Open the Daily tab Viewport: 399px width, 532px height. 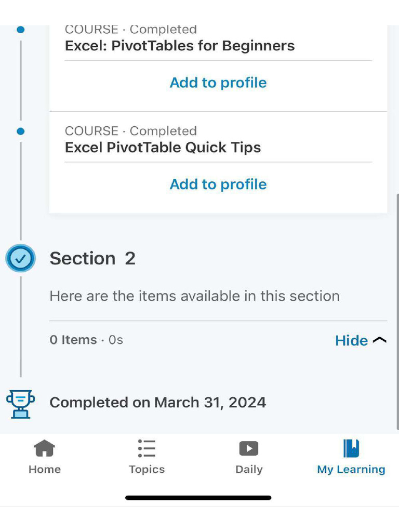pos(249,457)
